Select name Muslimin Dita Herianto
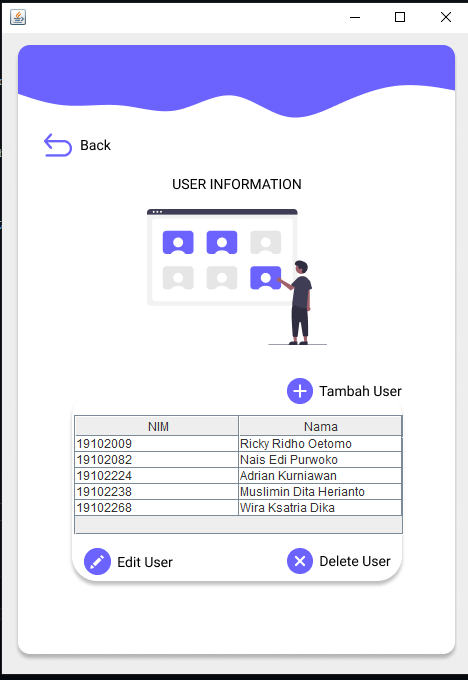Viewport: 468px width, 680px height. coord(321,492)
